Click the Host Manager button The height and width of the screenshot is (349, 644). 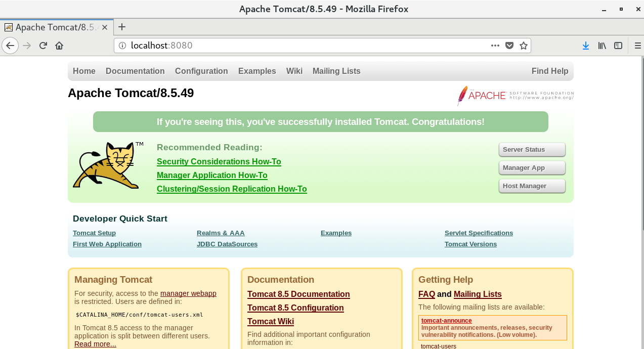tap(532, 186)
